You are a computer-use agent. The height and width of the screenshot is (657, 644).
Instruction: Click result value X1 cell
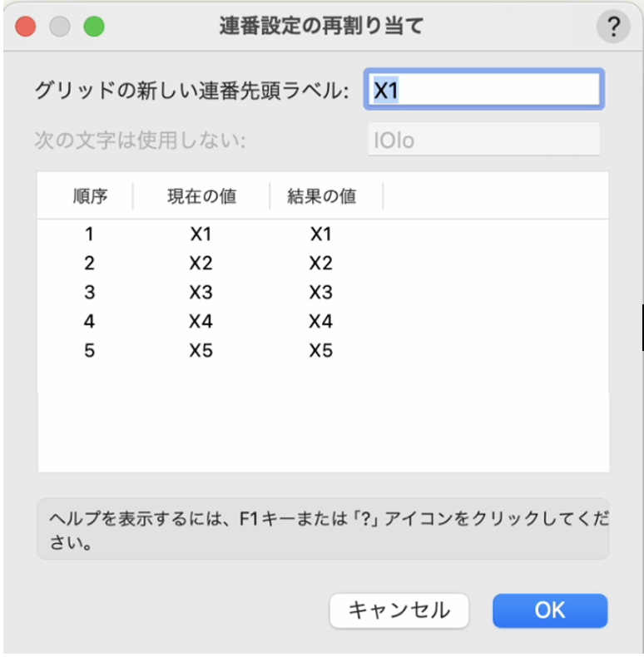321,235
